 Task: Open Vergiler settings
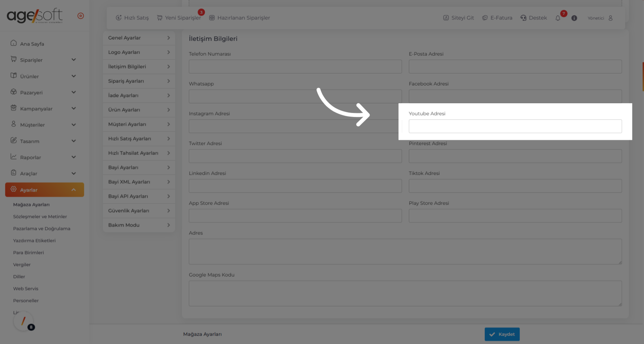[22, 265]
